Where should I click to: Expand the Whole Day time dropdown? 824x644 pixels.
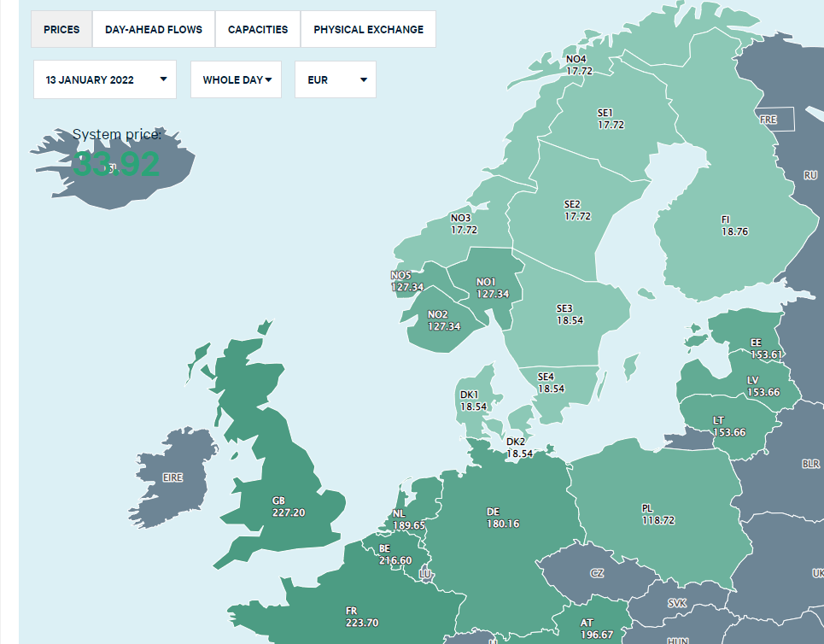click(x=236, y=80)
